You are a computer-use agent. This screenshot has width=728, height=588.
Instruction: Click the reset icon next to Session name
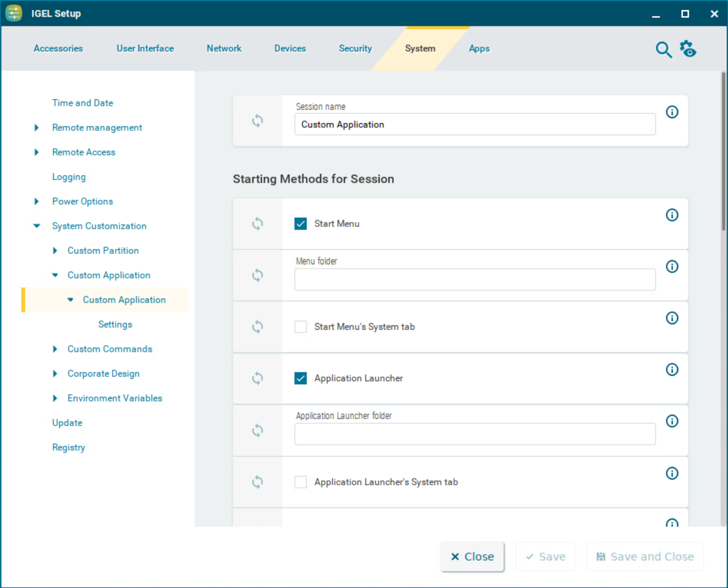258,121
